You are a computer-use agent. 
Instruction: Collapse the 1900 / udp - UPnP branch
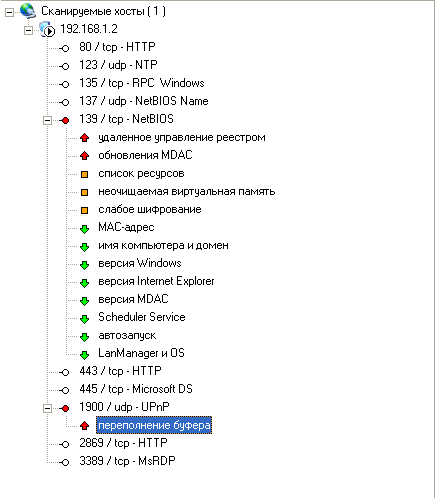pyautogui.click(x=48, y=408)
